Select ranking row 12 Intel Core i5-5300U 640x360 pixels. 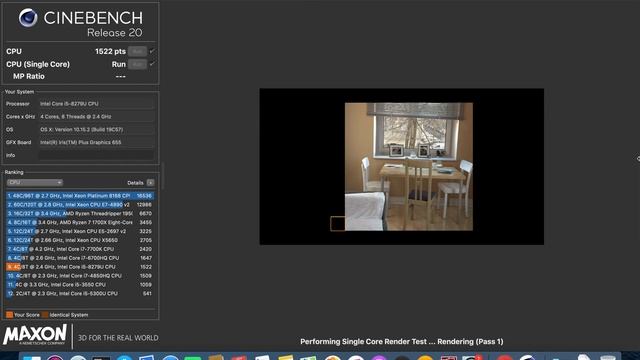tap(80, 293)
